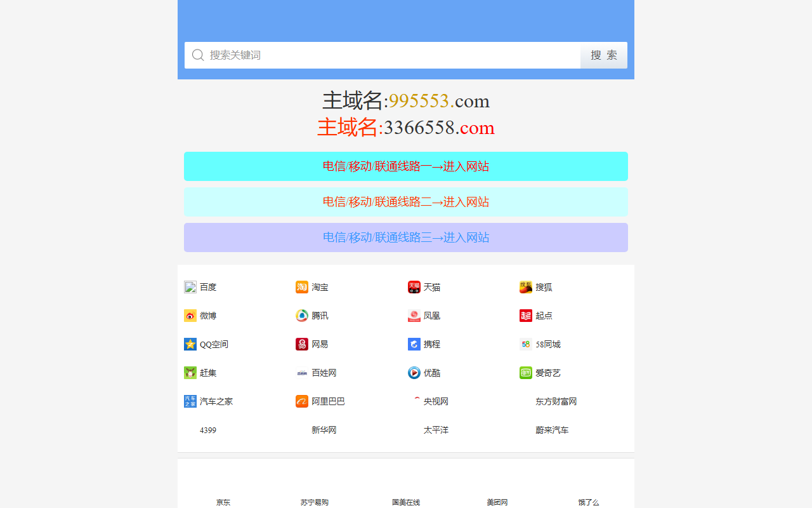The width and height of the screenshot is (812, 508).
Task: Open the 阿里巴巴 link text
Action: click(x=328, y=401)
